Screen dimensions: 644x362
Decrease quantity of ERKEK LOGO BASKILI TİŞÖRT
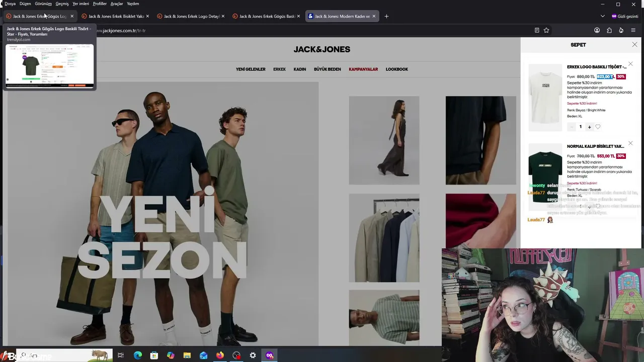571,127
